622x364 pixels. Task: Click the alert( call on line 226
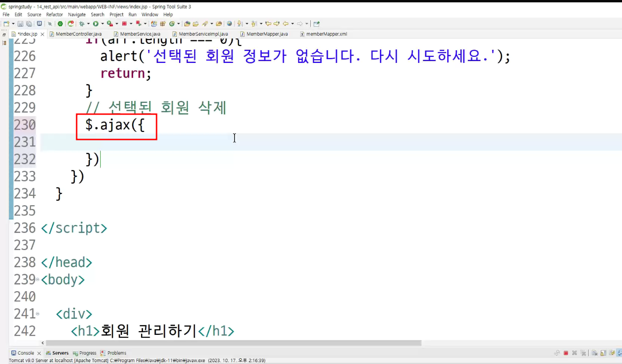[x=124, y=56]
